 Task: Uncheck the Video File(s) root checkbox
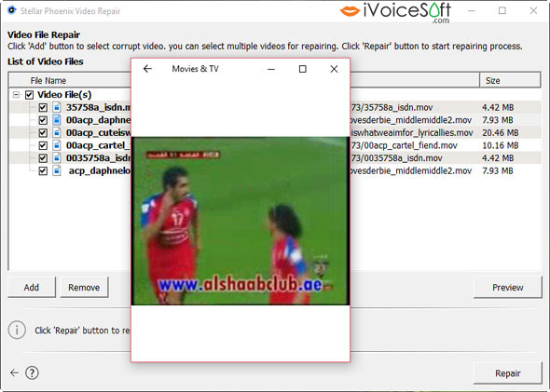pos(30,95)
